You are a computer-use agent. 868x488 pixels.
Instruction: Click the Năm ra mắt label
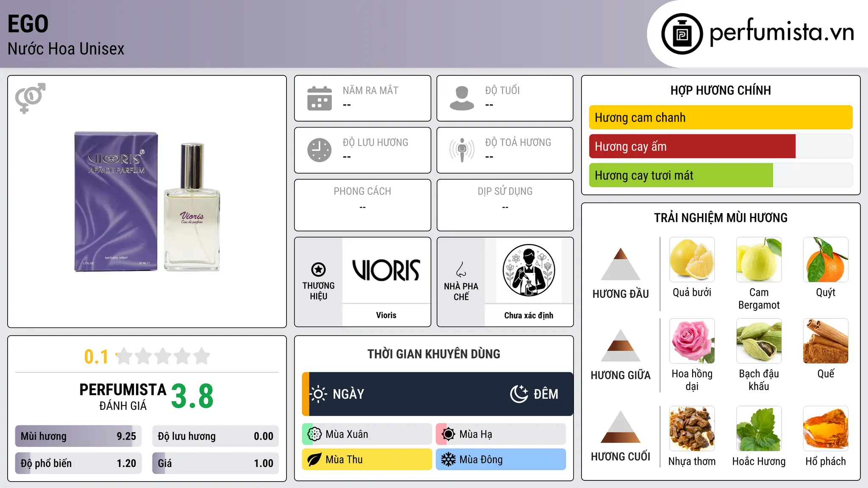370,90
